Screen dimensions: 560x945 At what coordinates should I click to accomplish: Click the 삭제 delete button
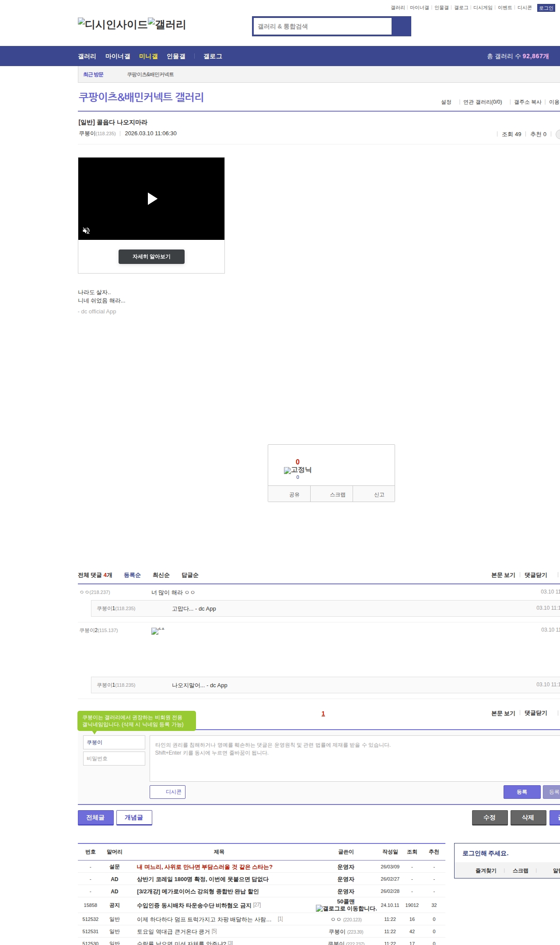tap(528, 818)
